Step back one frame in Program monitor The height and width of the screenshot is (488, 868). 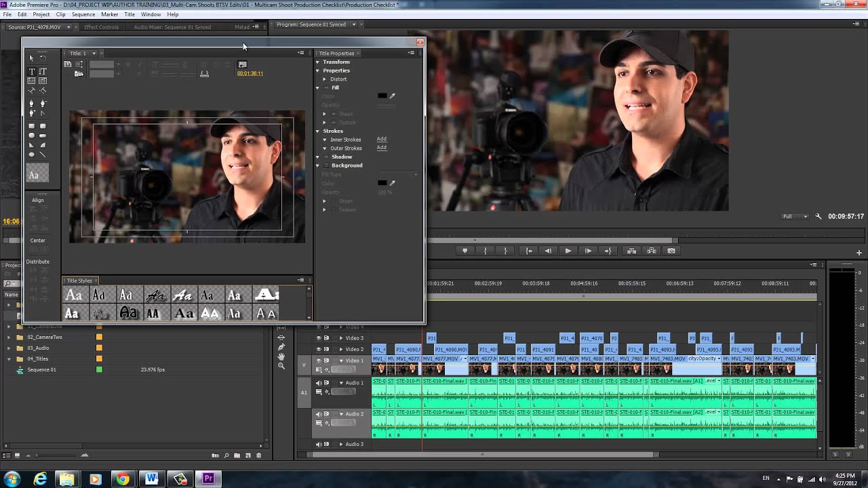(548, 251)
